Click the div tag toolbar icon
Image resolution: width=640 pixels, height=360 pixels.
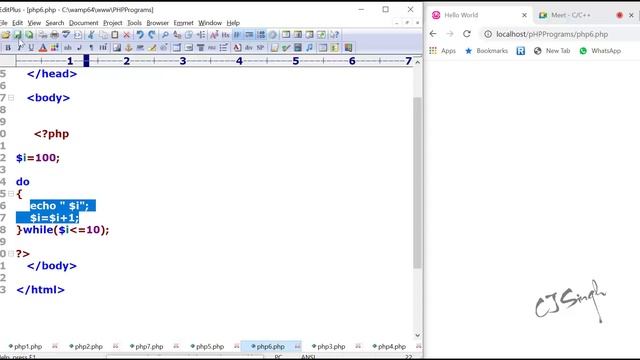coord(249,48)
